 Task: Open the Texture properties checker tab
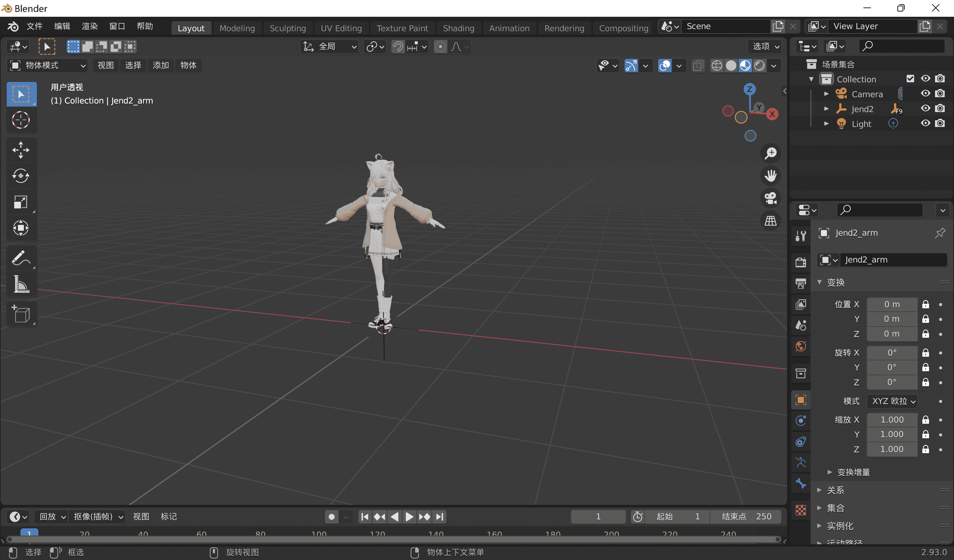(x=801, y=510)
